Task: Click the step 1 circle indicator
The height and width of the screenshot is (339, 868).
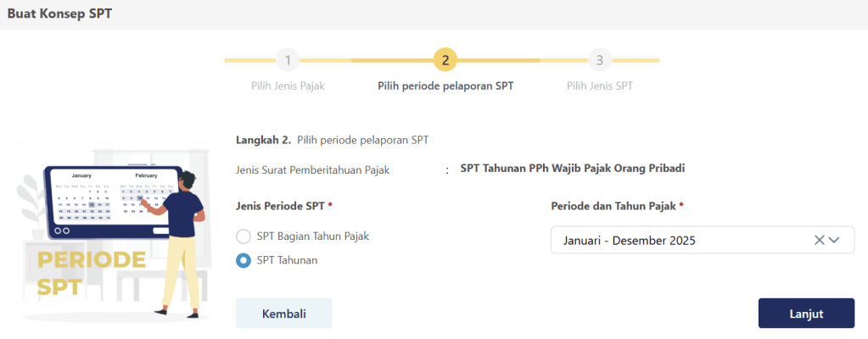Action: 288,60
